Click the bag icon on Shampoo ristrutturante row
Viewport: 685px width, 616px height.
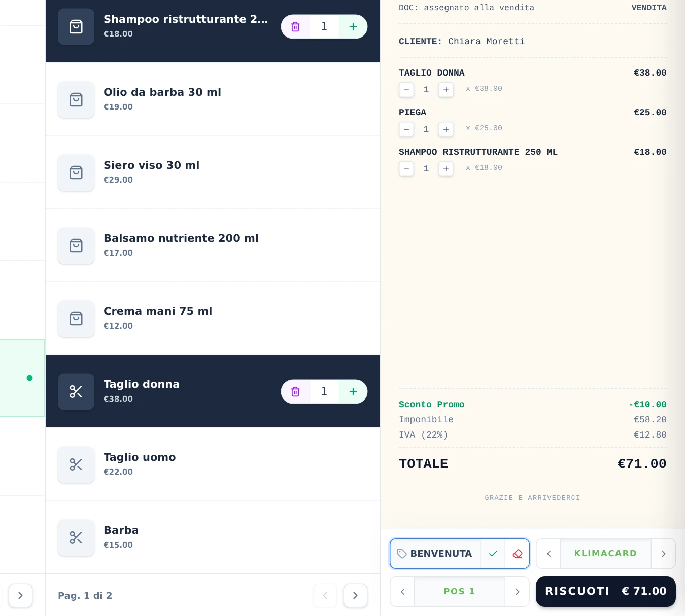point(76,26)
